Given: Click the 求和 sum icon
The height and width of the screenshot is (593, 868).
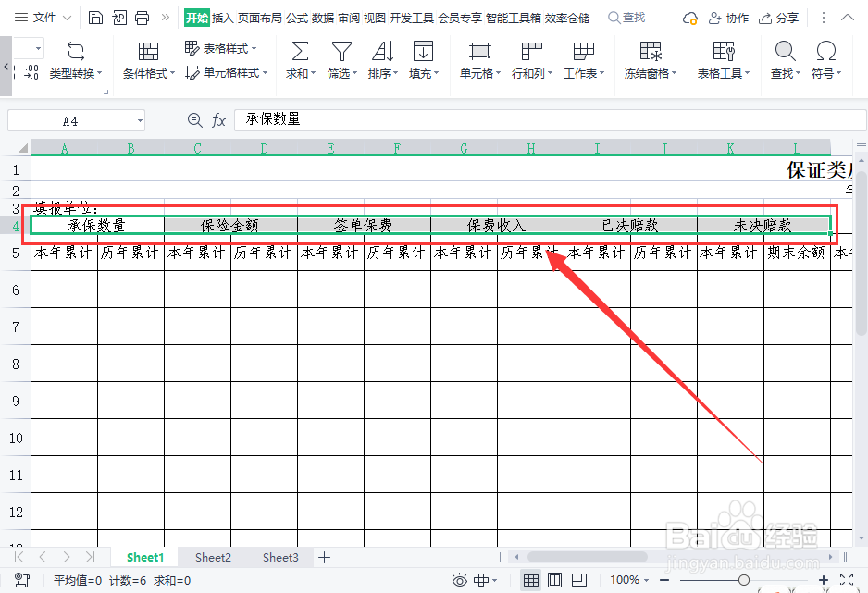Looking at the screenshot, I should [x=300, y=52].
